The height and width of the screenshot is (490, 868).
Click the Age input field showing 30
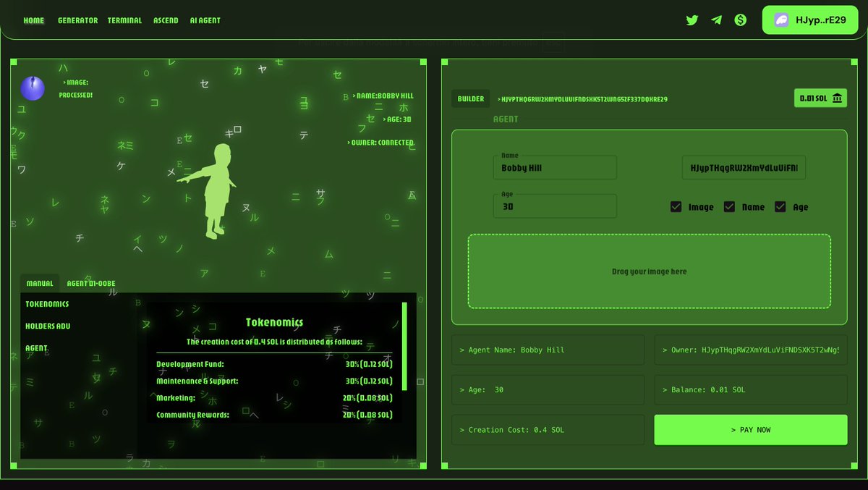[x=555, y=206]
